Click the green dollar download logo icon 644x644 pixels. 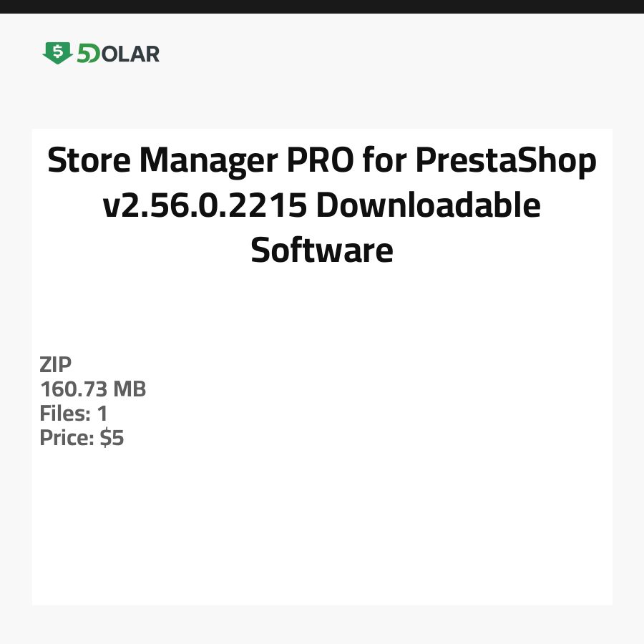tap(57, 53)
